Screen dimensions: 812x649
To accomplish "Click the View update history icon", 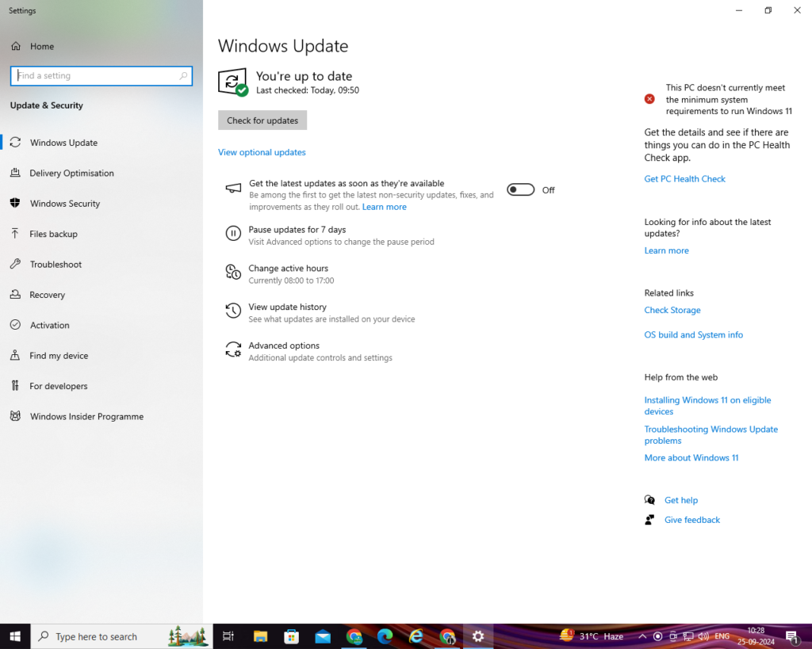I will (233, 311).
